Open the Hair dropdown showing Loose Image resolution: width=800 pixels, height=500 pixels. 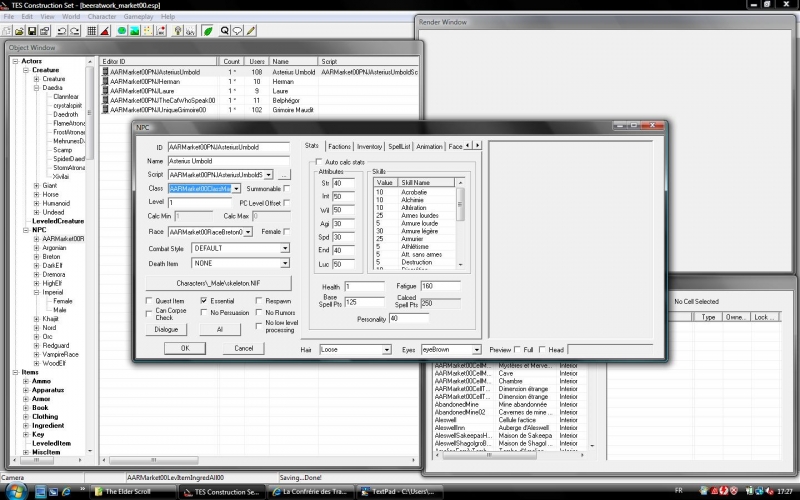387,349
